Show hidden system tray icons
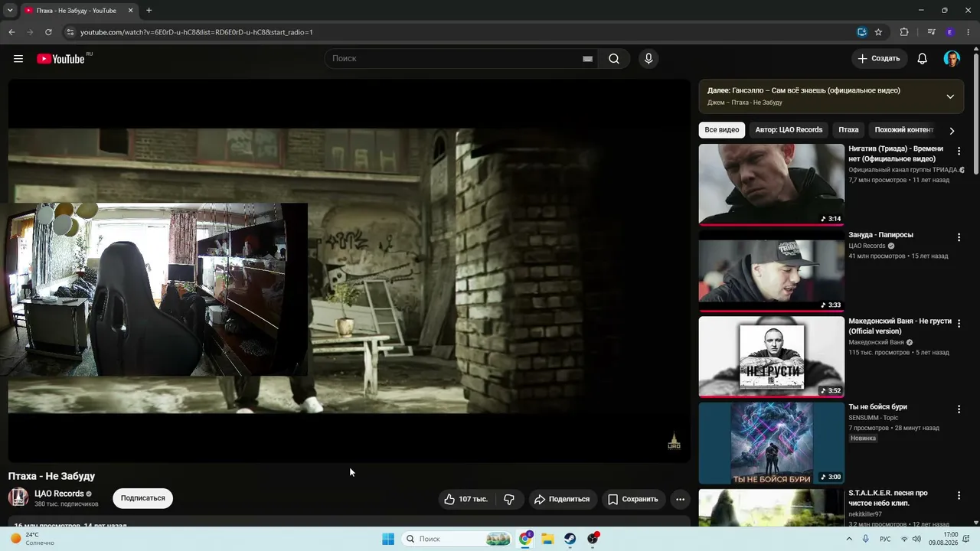 pyautogui.click(x=849, y=539)
